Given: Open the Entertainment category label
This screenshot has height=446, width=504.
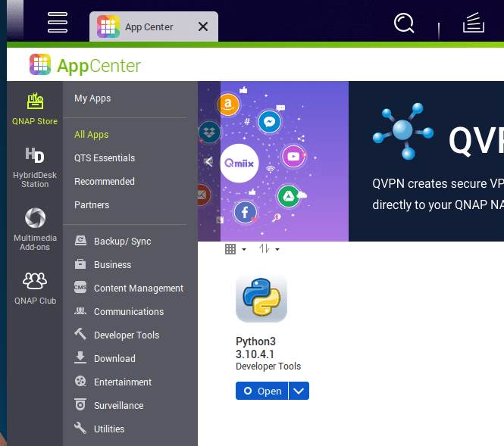Looking at the screenshot, I should coord(123,382).
